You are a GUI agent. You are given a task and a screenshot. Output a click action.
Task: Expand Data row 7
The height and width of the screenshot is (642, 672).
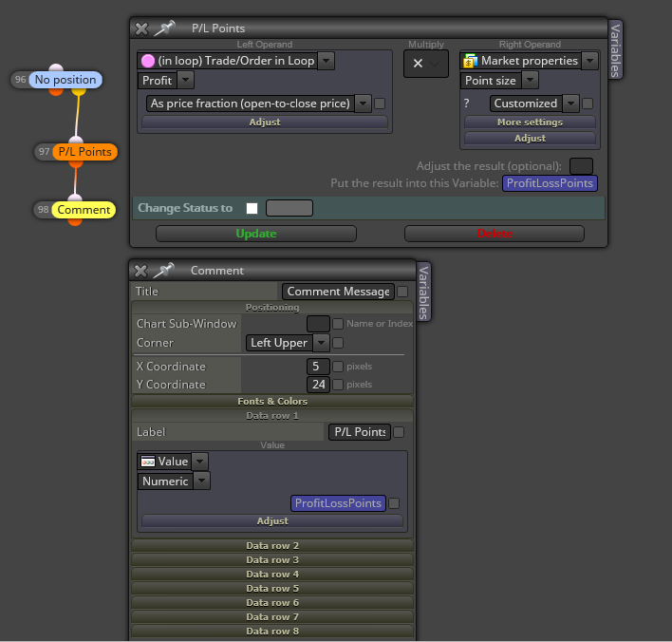[x=272, y=616]
